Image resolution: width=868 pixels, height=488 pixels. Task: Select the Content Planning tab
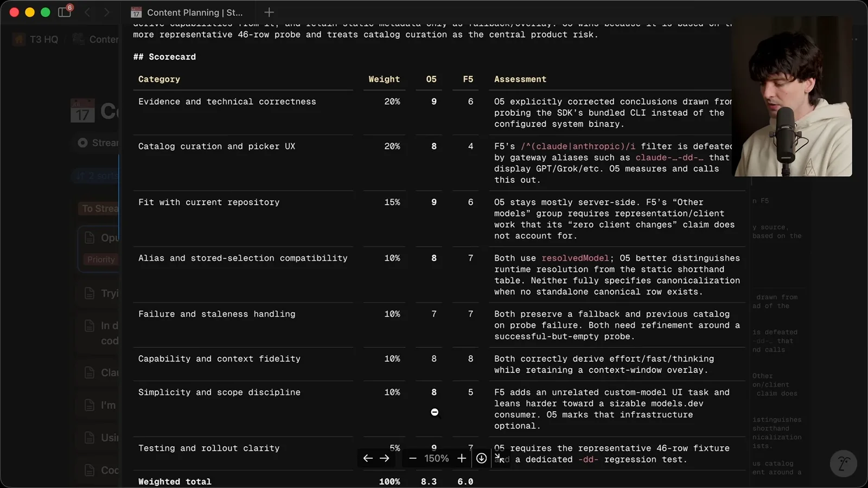coord(188,12)
